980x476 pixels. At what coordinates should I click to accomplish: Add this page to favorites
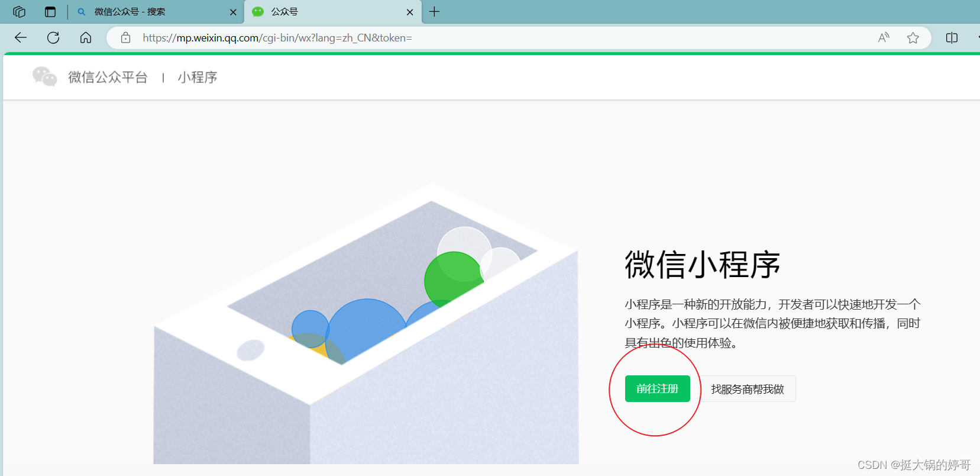click(x=913, y=38)
